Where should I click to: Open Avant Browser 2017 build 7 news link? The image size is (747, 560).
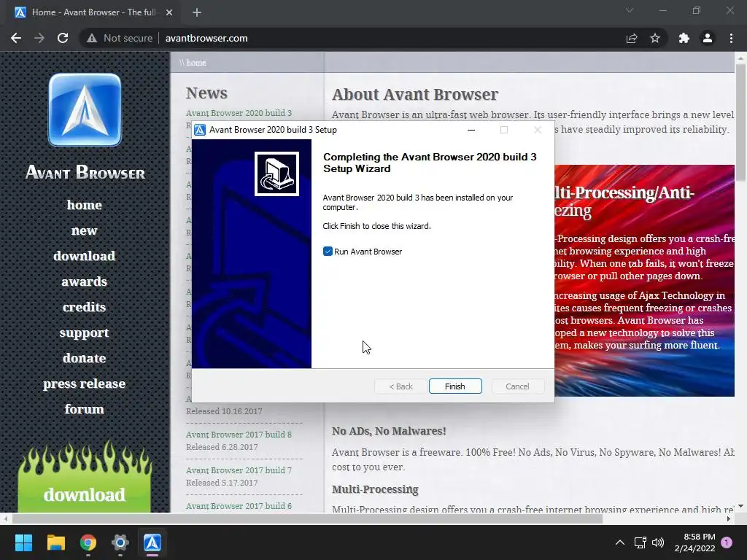coord(239,470)
